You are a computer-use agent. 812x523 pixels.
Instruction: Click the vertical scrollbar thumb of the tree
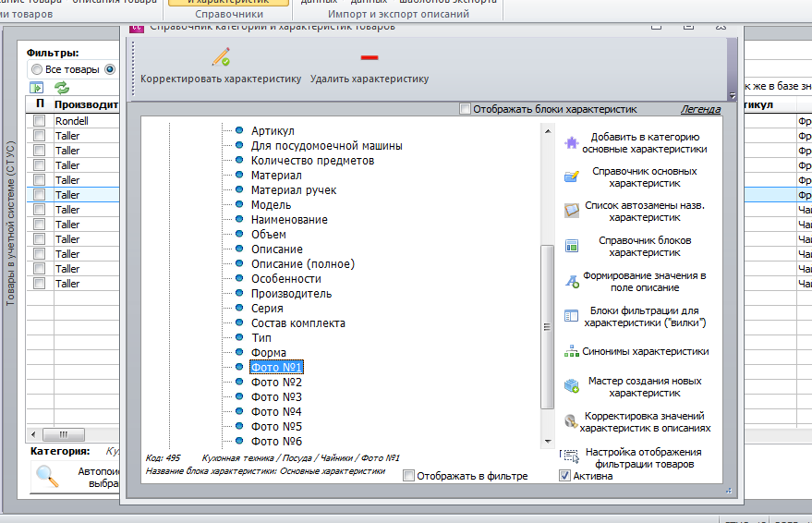pyautogui.click(x=548, y=327)
